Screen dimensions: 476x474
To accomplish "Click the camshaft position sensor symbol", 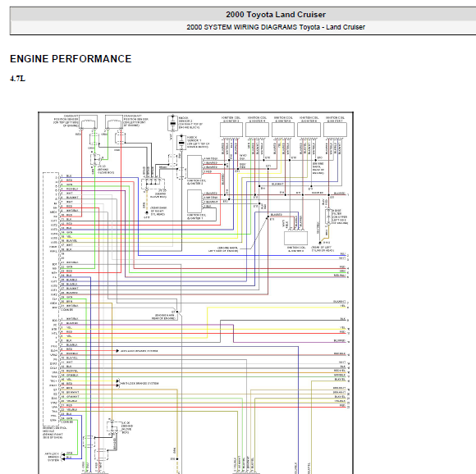I will coord(89,122).
